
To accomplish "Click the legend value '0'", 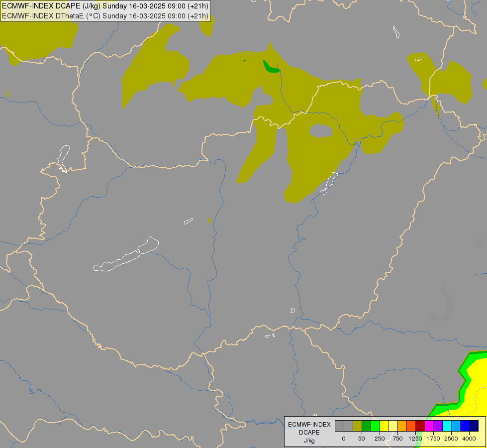I will [x=344, y=439].
